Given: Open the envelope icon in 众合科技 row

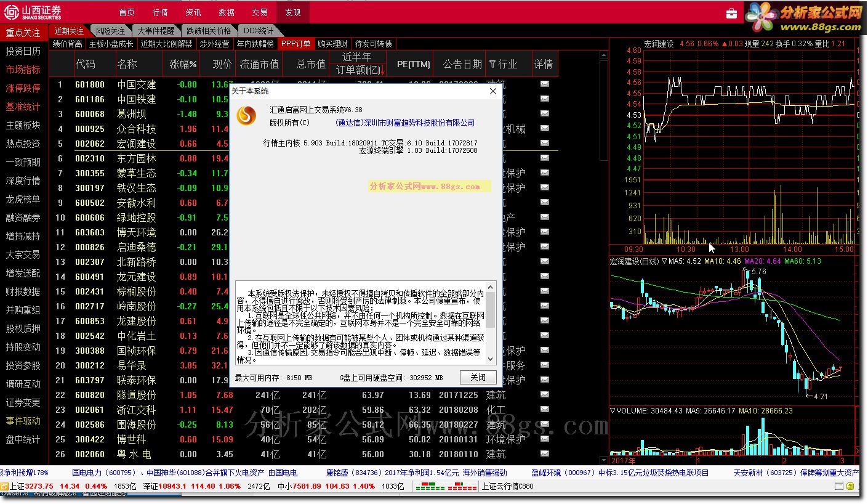Looking at the screenshot, I should pos(544,129).
